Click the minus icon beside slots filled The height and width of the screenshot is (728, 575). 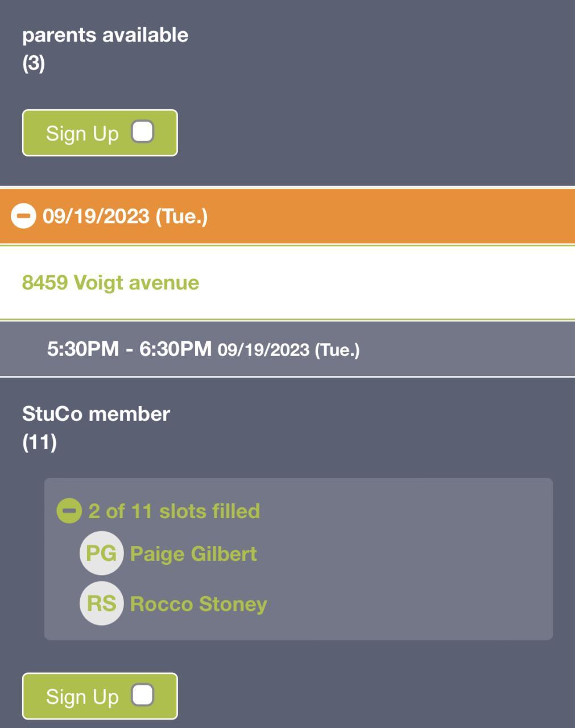click(69, 511)
